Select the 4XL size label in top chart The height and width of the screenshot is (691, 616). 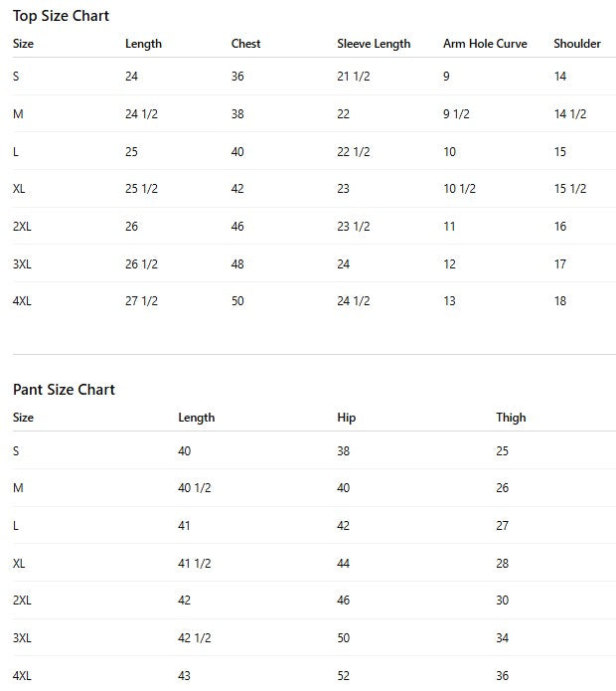(22, 301)
